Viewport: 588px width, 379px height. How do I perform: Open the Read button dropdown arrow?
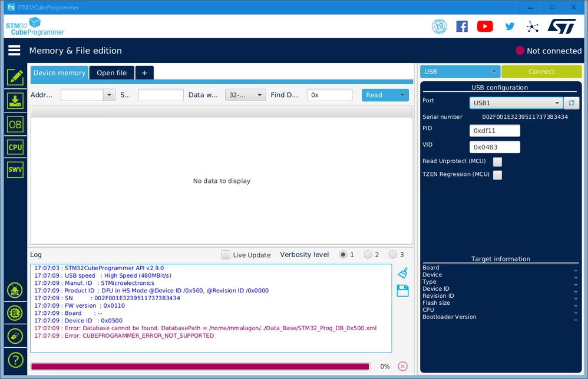[x=402, y=95]
